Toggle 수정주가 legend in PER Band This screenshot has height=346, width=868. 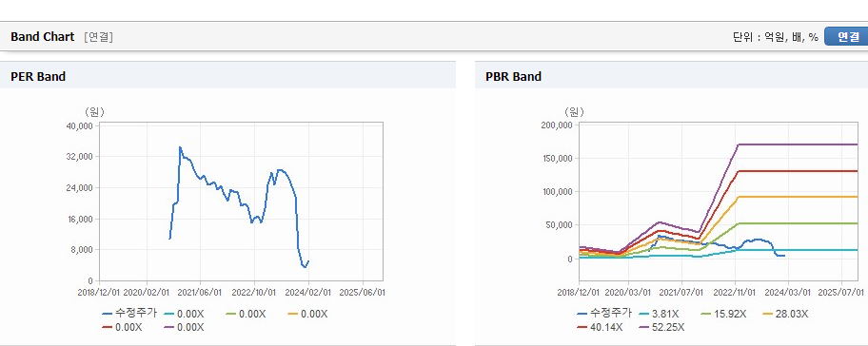coord(129,313)
